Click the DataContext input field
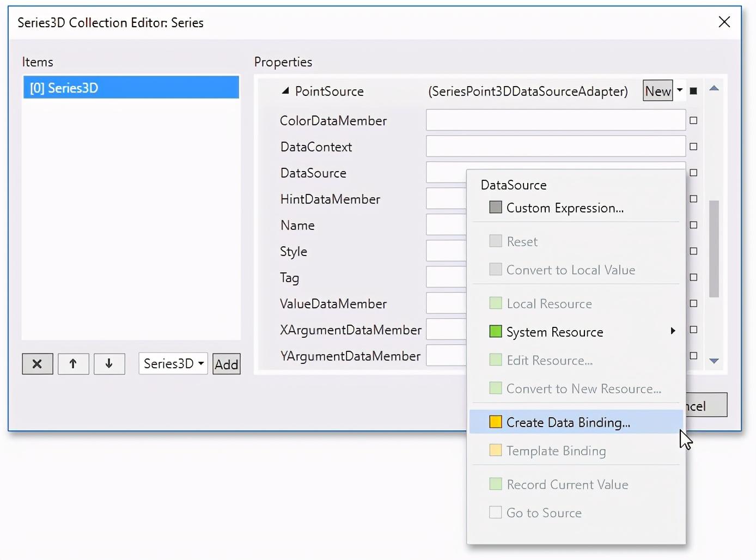This screenshot has height=560, width=756. coord(556,146)
